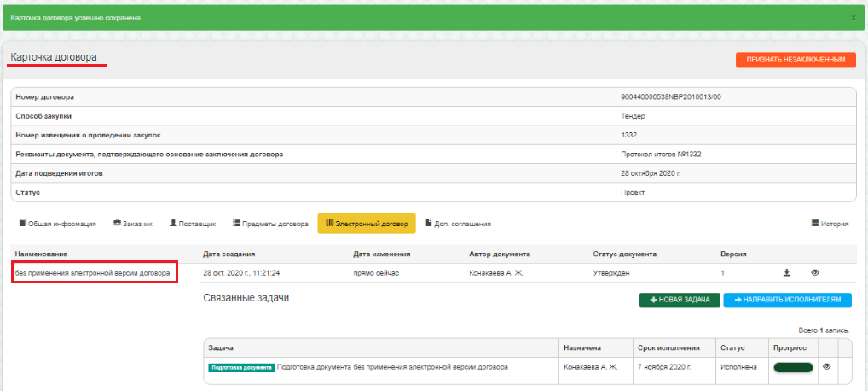Viewport: 868px width, 391px height.
Task: Close the green success notification
Action: click(854, 18)
